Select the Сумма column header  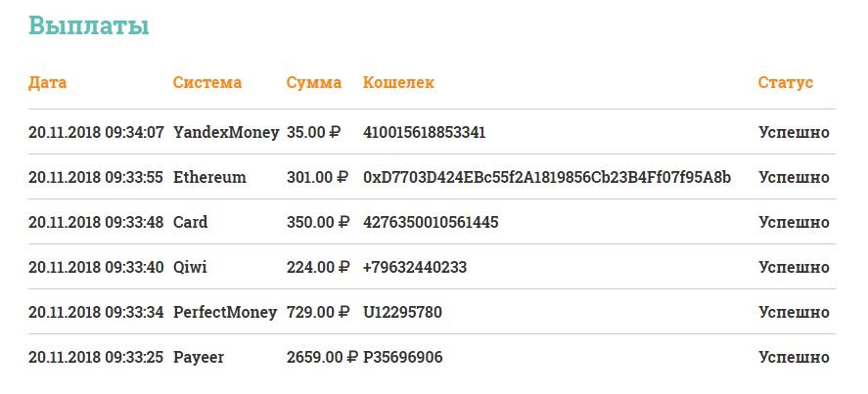coord(314,83)
